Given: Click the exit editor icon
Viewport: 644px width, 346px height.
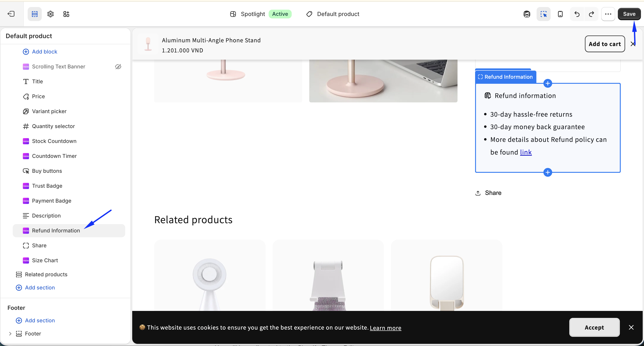Looking at the screenshot, I should (11, 14).
